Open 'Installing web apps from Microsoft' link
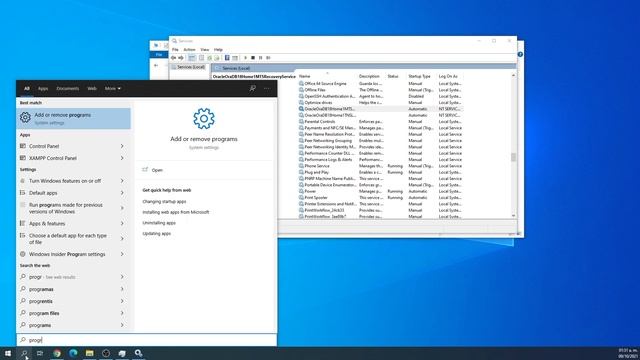640x360 pixels. (176, 212)
